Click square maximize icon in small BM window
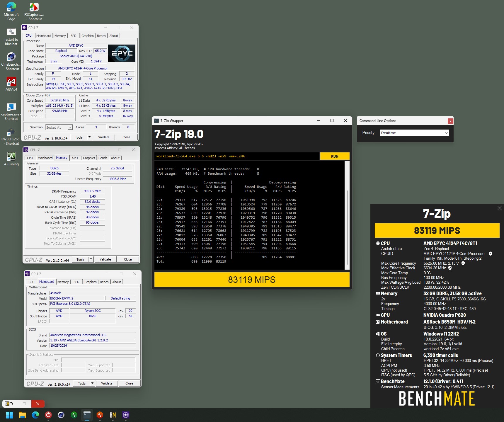504x422 pixels. 24,404
